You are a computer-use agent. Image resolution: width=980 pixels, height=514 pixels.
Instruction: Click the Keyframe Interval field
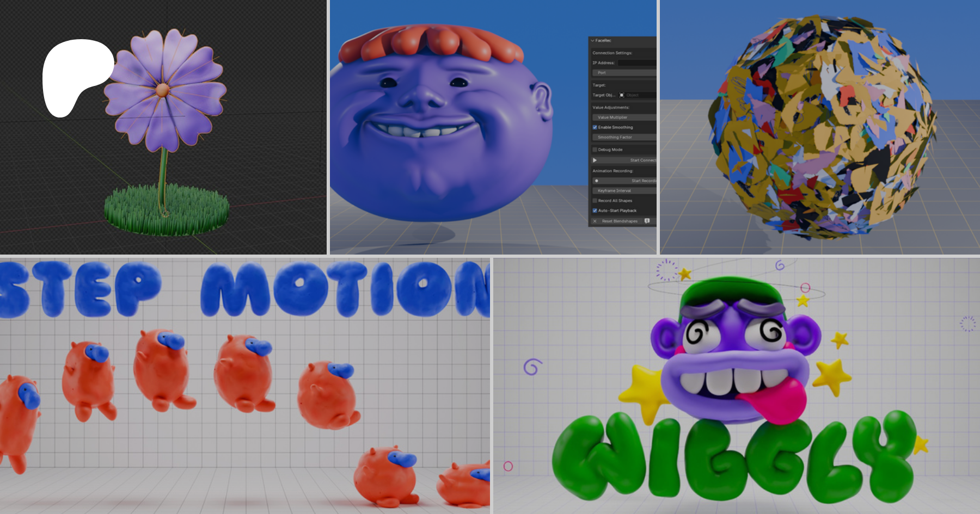coord(623,191)
